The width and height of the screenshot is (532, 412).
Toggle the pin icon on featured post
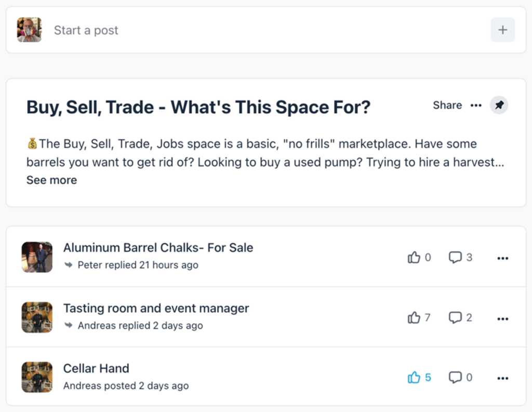[x=499, y=105]
